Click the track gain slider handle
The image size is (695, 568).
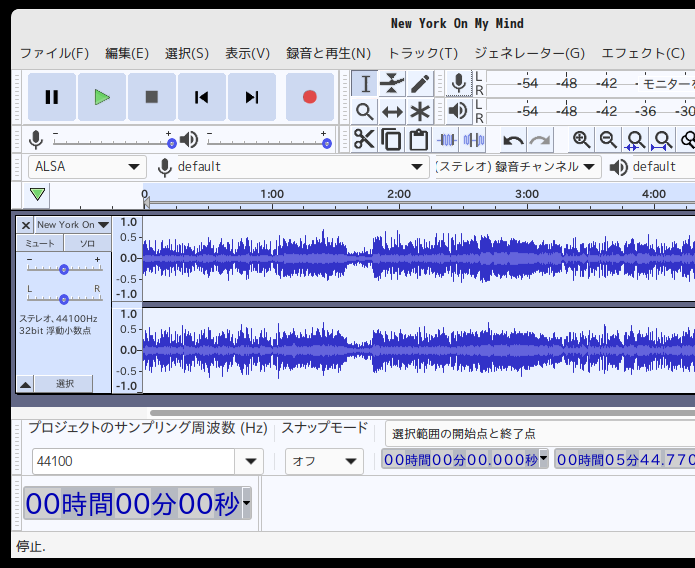click(x=64, y=269)
